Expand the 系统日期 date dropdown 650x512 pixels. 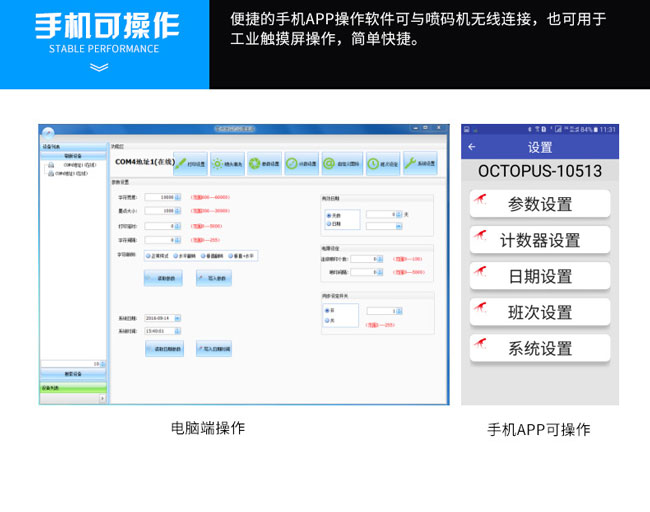pos(177,318)
